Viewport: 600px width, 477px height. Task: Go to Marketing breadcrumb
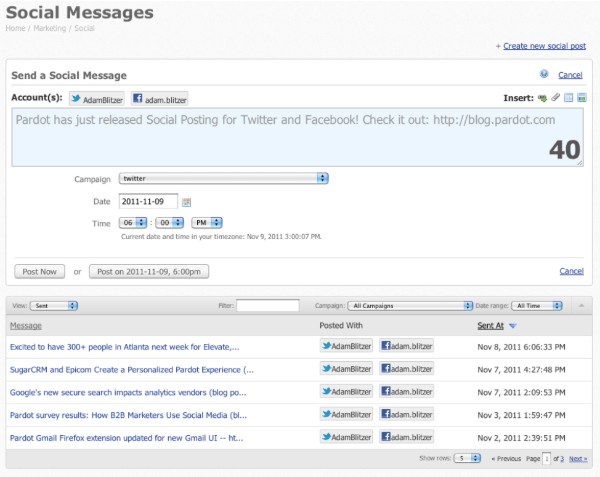(x=49, y=28)
